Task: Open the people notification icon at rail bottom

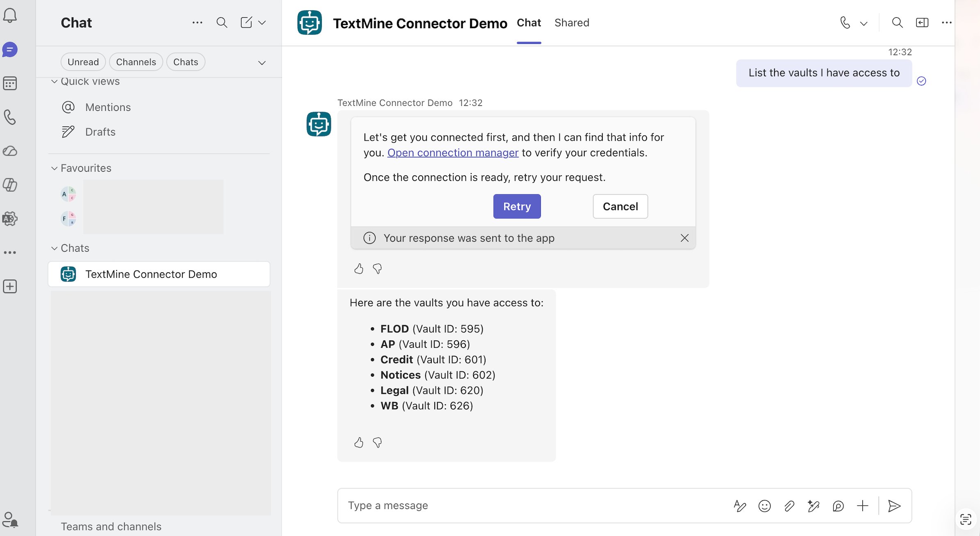Action: [10, 520]
